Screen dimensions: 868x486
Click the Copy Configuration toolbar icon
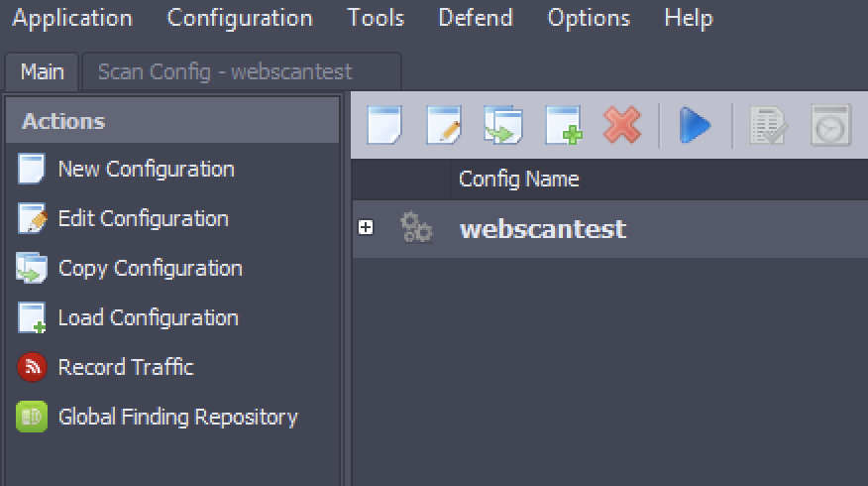pyautogui.click(x=502, y=126)
